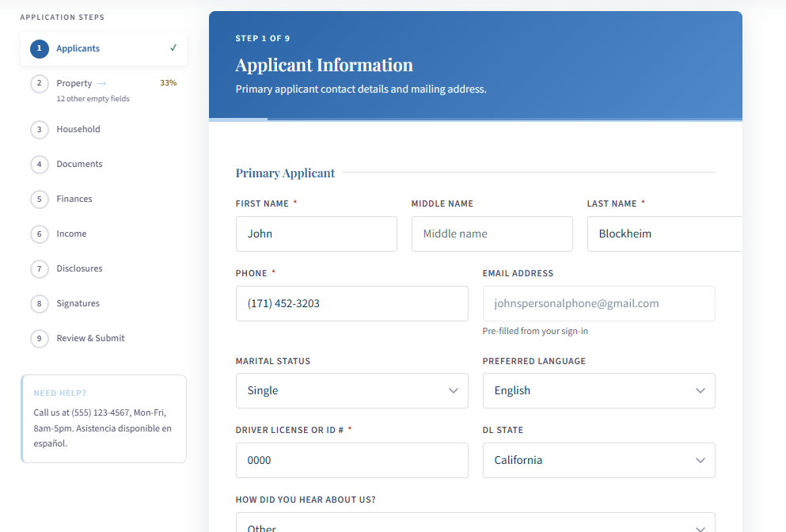Click the step 6 number circle
Viewport: 786px width, 532px height.
[40, 234]
